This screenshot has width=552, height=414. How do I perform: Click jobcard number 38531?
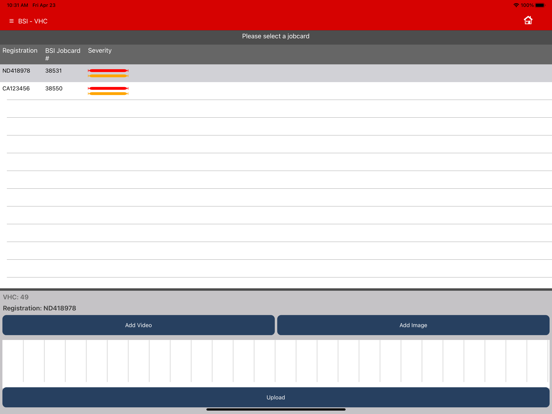point(54,71)
